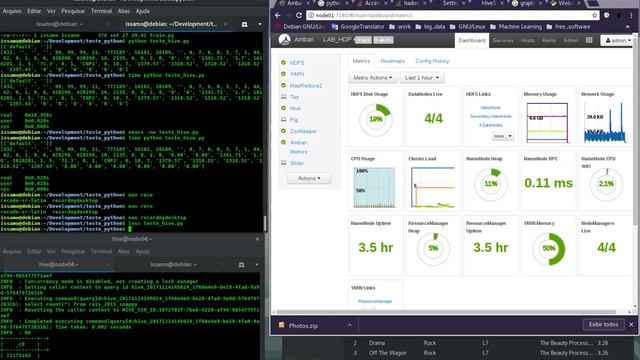
Task: Click the MapReduce2 green status icon
Action: pyautogui.click(x=283, y=85)
